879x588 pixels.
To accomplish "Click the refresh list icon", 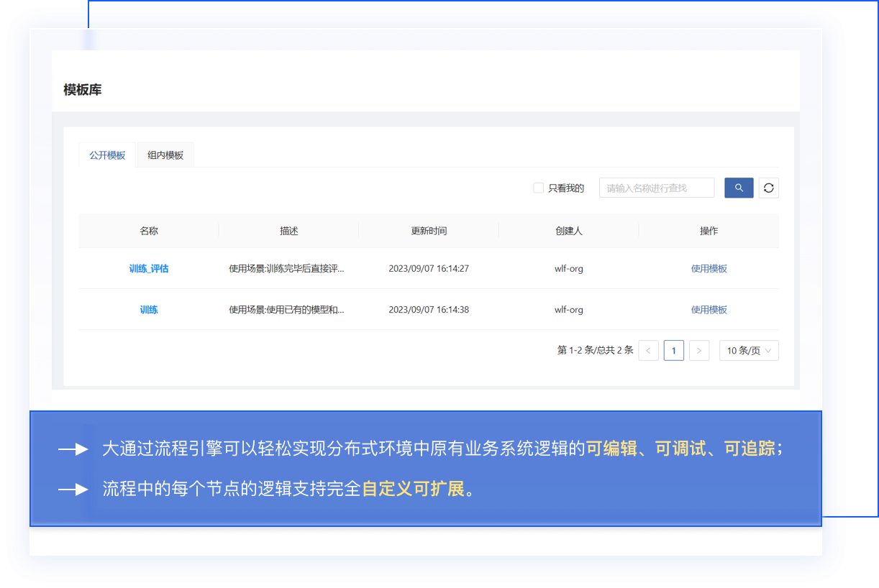I will pos(768,188).
